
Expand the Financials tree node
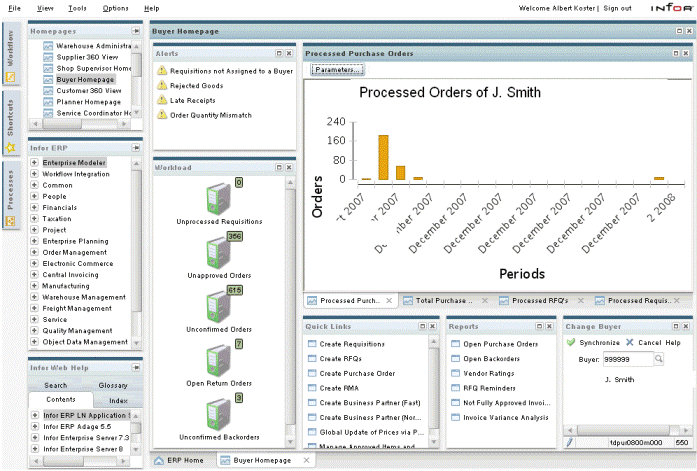[x=35, y=207]
